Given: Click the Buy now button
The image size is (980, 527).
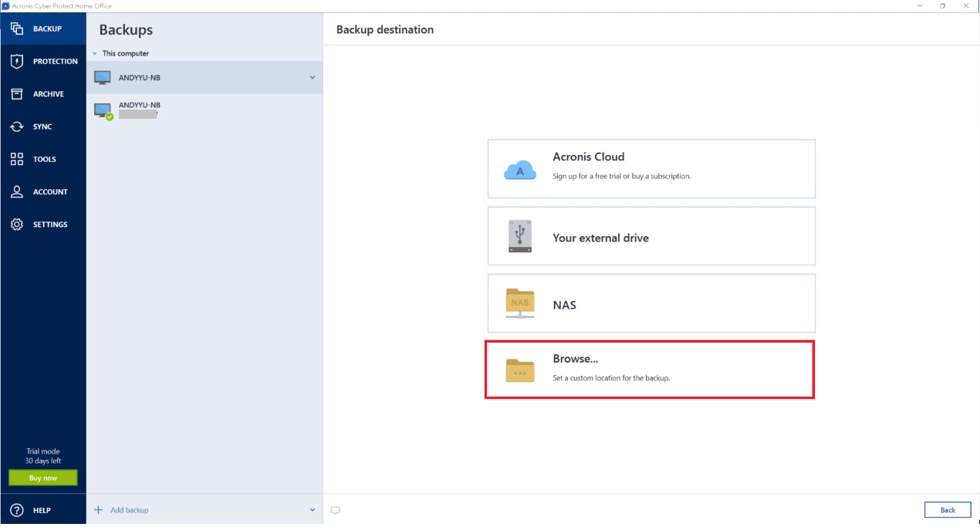Looking at the screenshot, I should 43,478.
